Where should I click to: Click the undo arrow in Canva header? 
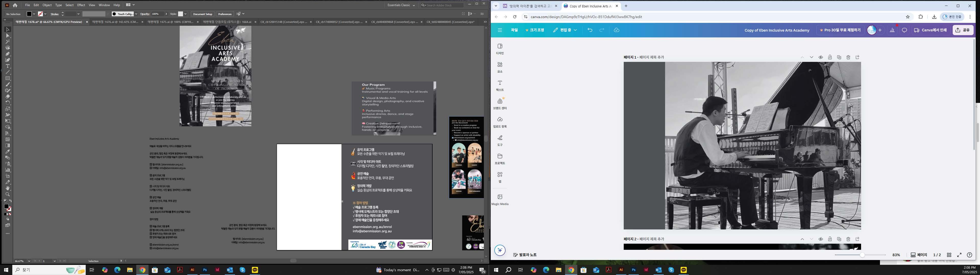point(590,30)
